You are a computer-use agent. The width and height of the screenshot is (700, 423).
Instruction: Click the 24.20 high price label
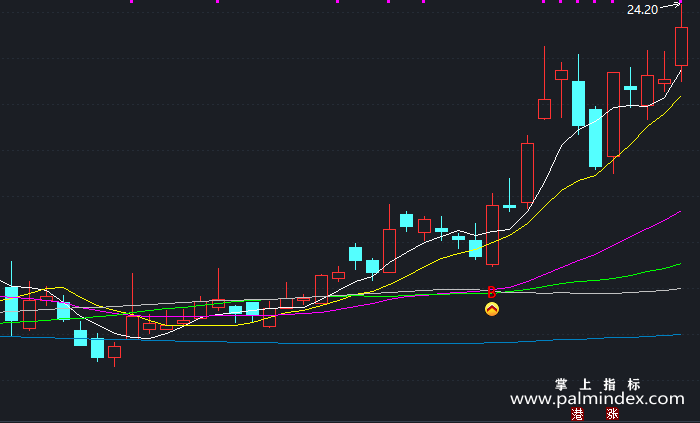(x=642, y=10)
